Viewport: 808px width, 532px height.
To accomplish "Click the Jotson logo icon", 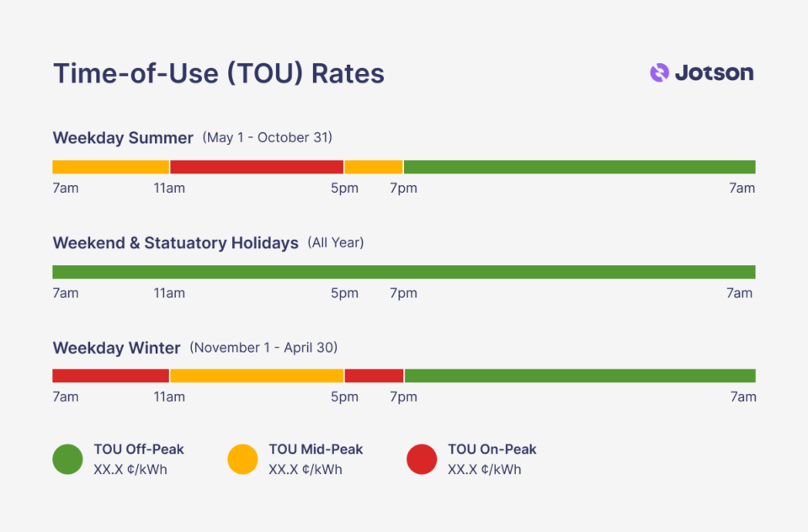I will (x=659, y=73).
